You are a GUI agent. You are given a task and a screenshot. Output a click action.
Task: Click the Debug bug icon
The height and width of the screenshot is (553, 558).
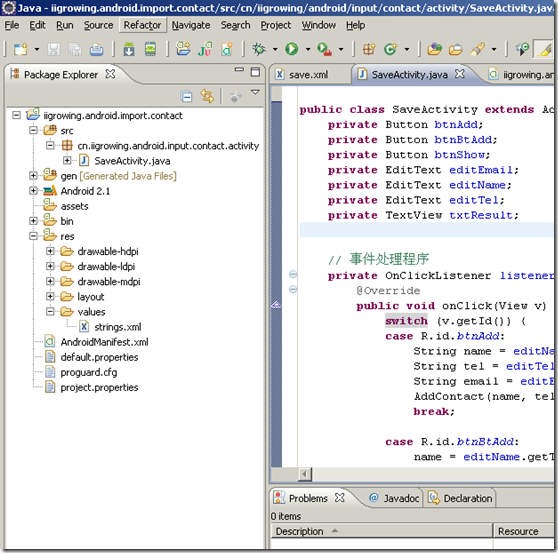(x=259, y=49)
